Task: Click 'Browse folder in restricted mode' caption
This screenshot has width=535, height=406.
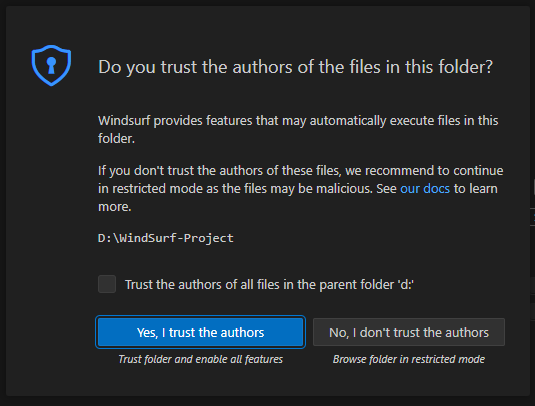Action: (x=409, y=359)
